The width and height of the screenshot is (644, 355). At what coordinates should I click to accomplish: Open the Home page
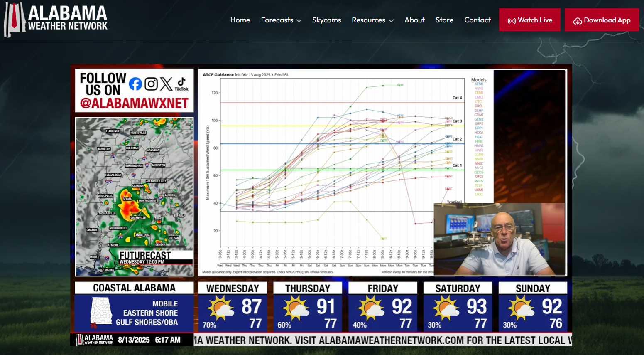tap(240, 20)
